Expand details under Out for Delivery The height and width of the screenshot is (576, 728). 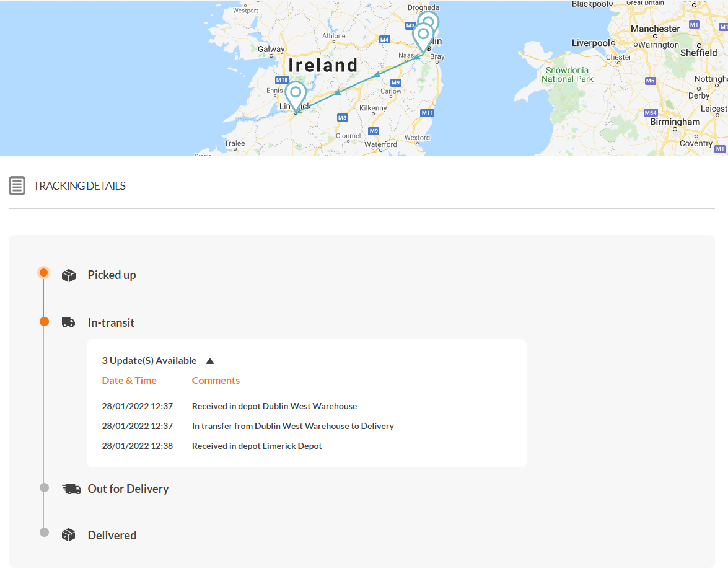point(128,489)
